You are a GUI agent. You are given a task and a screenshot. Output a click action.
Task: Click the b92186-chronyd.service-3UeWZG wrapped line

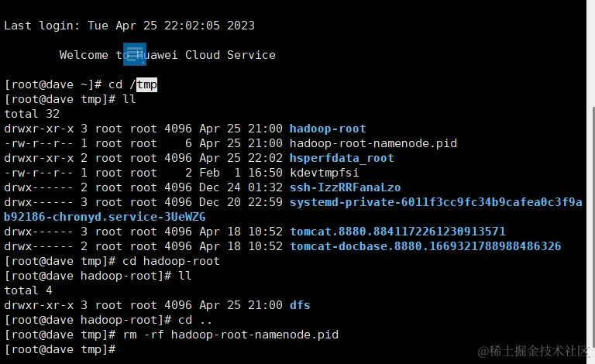pyautogui.click(x=105, y=217)
